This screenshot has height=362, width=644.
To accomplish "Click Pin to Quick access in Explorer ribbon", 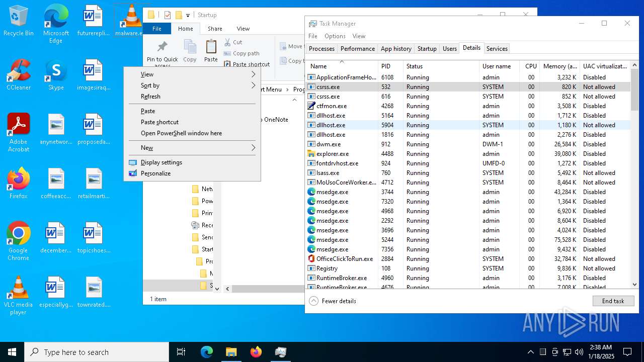I will (x=163, y=53).
